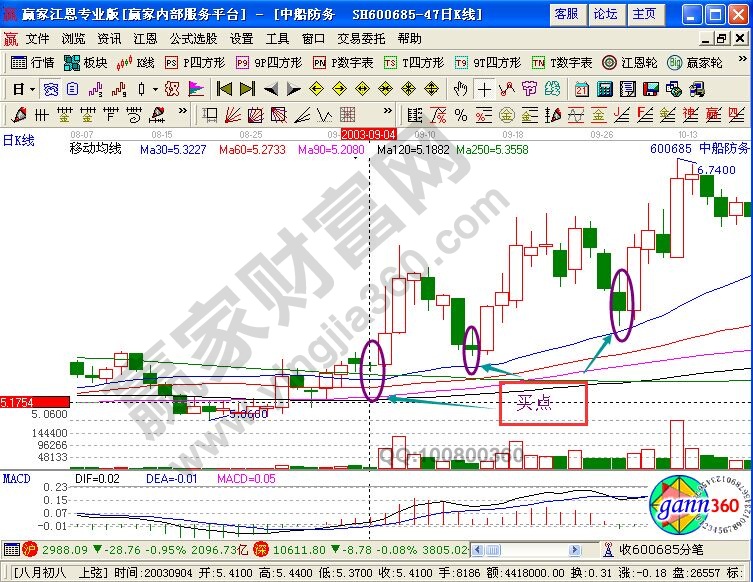Jump to first bar with skip-start arrow
The width and height of the screenshot is (753, 582).
point(224,88)
